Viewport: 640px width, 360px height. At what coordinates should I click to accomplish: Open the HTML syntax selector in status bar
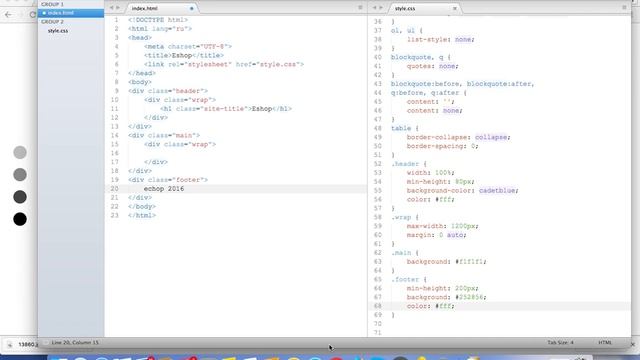pos(605,342)
